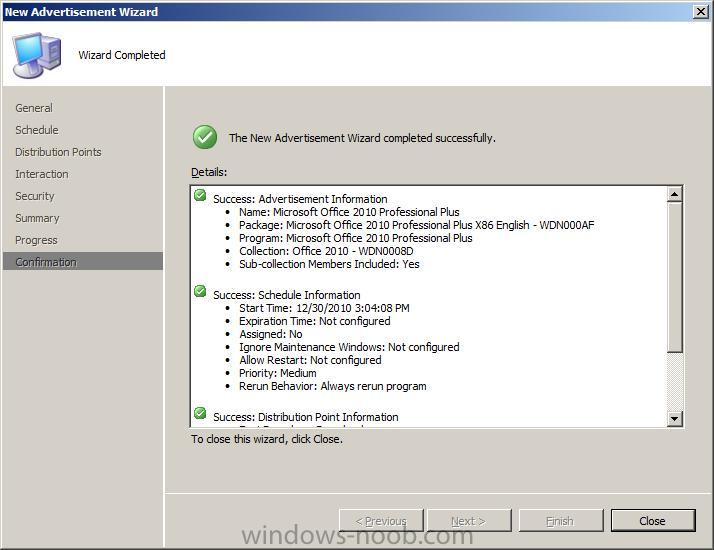Click 'Name: Microsoft Office 2010 Professional Plus' line
Screen dimensions: 714x550
coord(349,212)
